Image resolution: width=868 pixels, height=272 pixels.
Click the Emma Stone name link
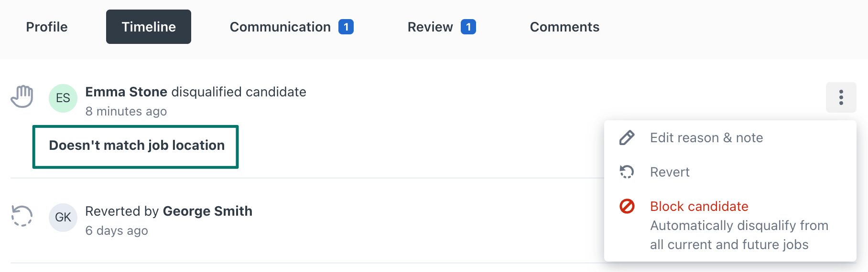point(126,92)
